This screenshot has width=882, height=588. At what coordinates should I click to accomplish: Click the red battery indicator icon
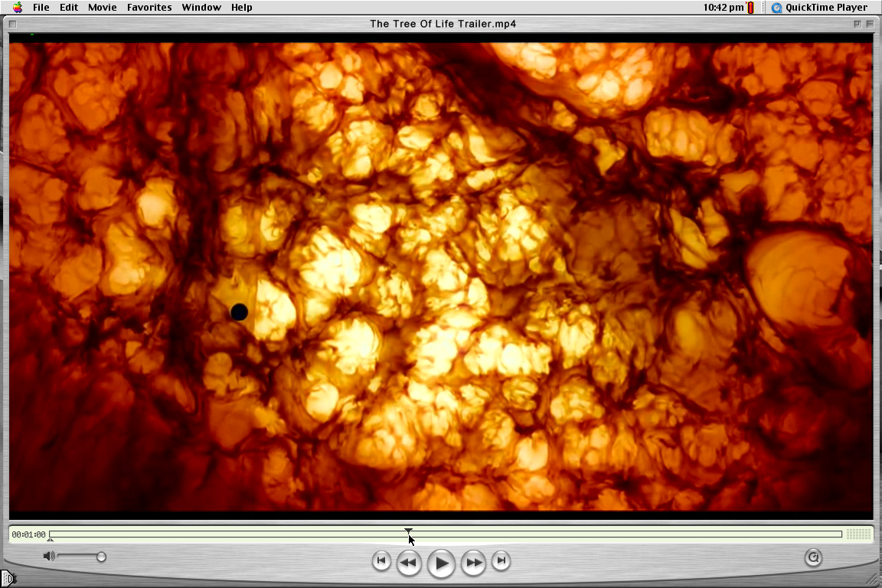pos(750,8)
